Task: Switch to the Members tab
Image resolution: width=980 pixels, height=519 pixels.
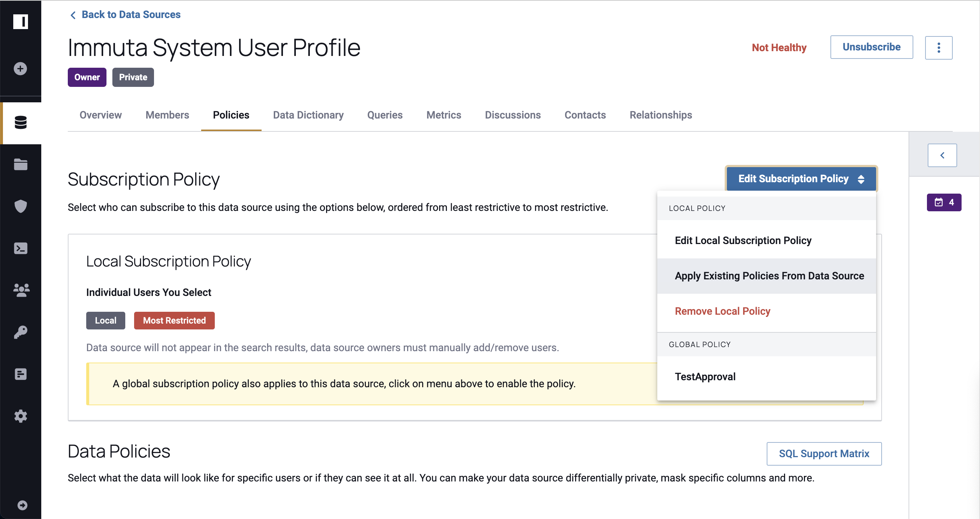Action: pyautogui.click(x=167, y=115)
